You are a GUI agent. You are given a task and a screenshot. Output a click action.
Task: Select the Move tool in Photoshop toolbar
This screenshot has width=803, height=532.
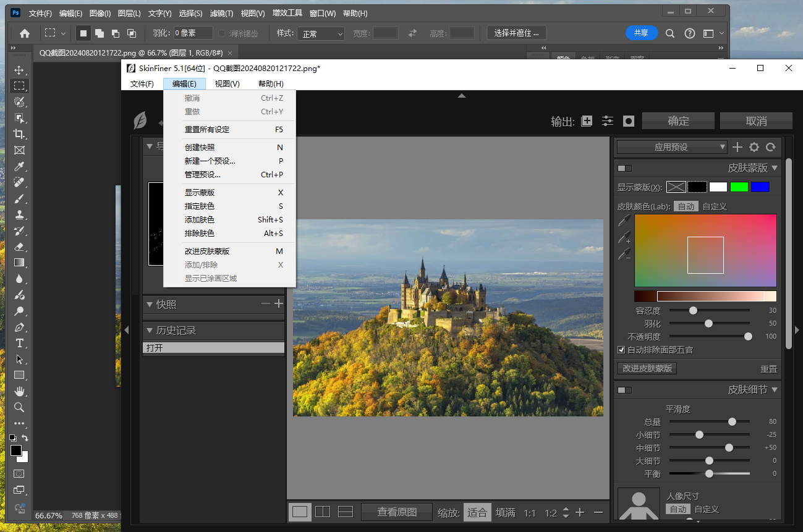pos(19,70)
